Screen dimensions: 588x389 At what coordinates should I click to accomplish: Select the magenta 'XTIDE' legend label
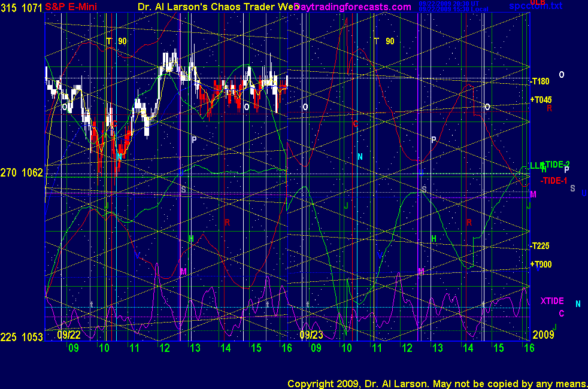[x=552, y=301]
